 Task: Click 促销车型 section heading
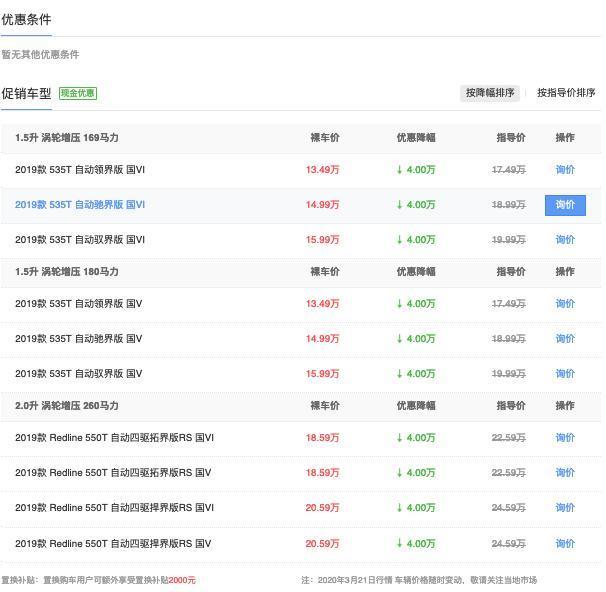[x=26, y=93]
